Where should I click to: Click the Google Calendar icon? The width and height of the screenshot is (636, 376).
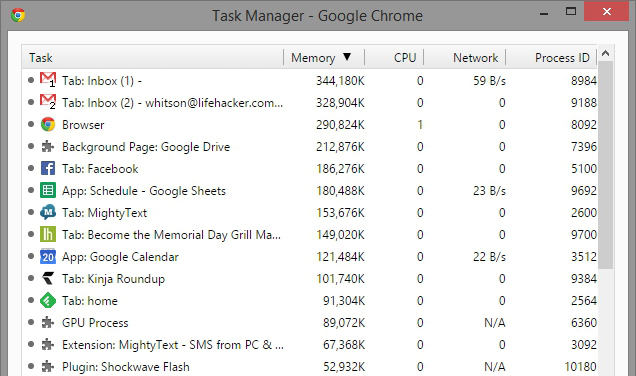click(x=48, y=256)
